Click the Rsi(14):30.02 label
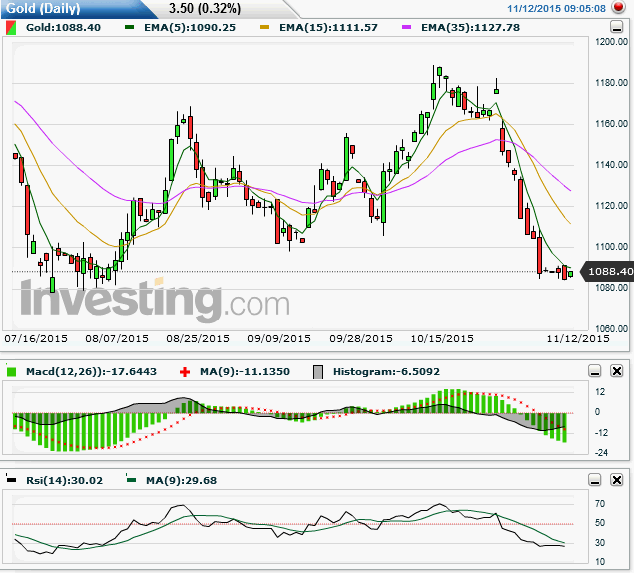 [x=65, y=480]
